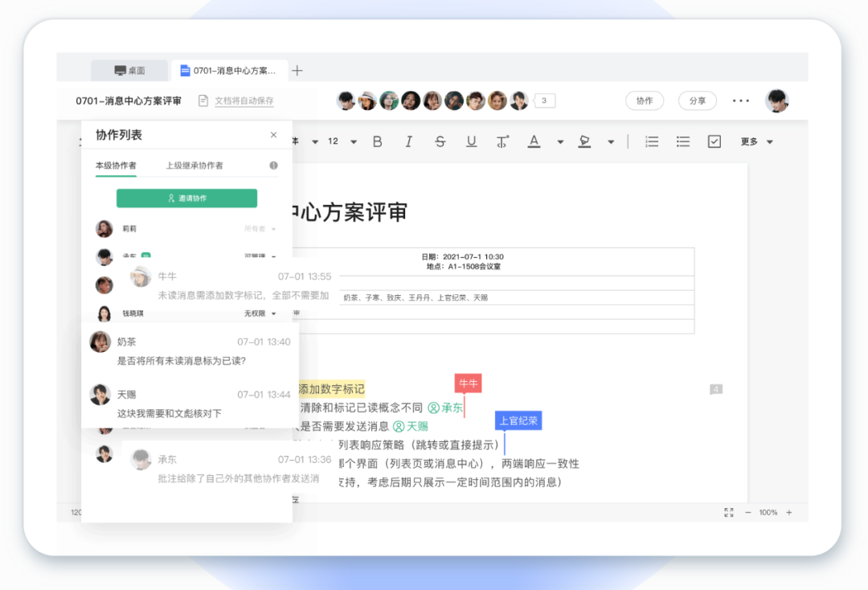Click the highlighted text 添加数字标记
This screenshot has width=868, height=590.
[332, 389]
